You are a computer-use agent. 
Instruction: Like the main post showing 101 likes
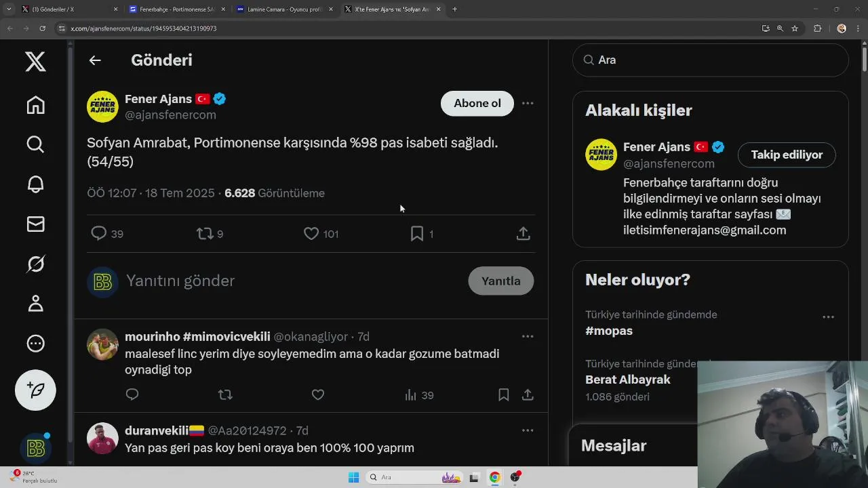[321, 234]
